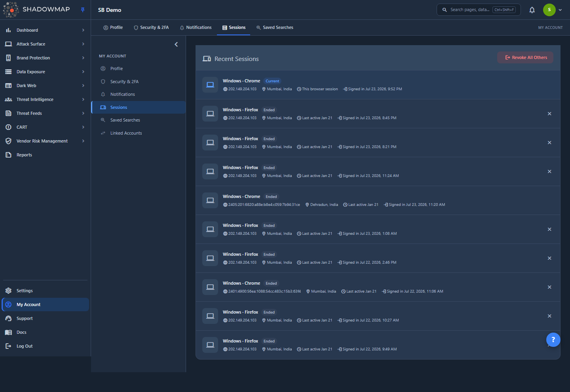Click the Dark Web sidebar icon
Screen dimensions: 570x392
click(8, 86)
